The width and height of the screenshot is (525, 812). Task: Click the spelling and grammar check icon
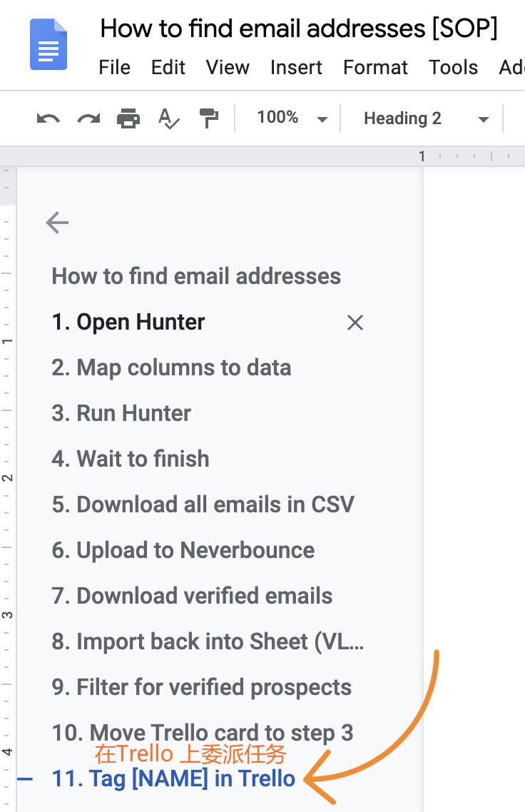click(x=169, y=118)
